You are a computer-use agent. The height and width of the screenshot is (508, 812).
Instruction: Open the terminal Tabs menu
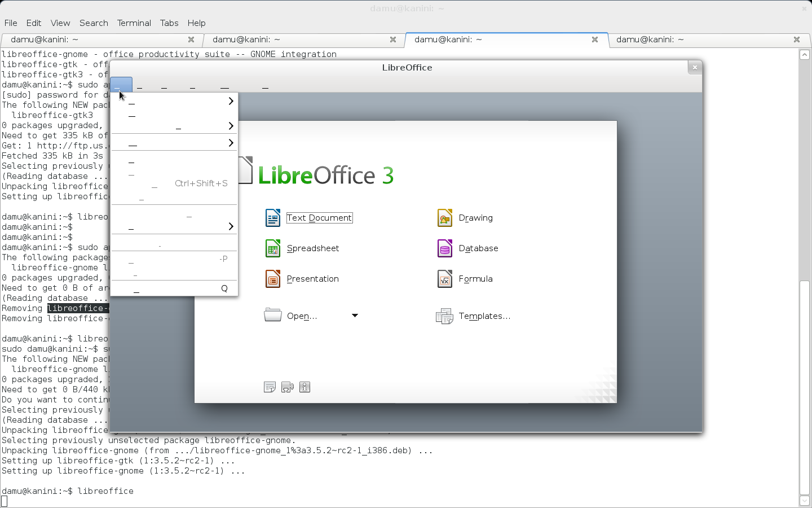(x=169, y=23)
